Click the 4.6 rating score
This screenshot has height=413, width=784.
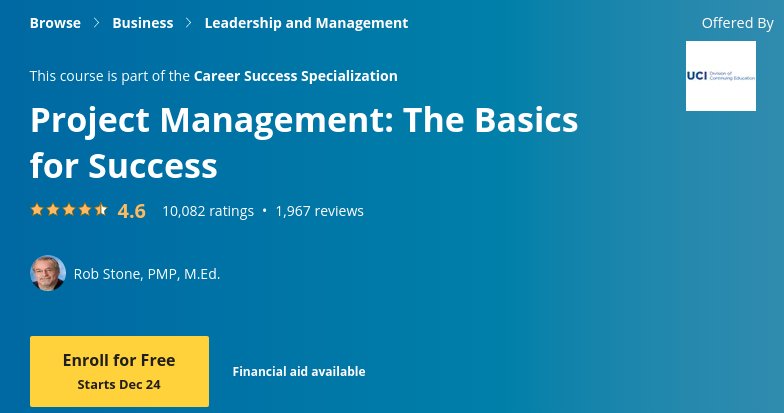pyautogui.click(x=131, y=211)
